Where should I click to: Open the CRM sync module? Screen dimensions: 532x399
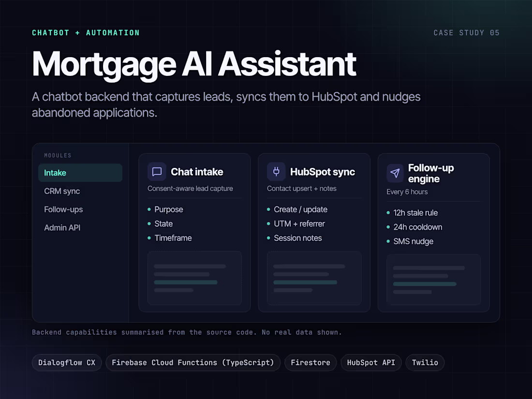pyautogui.click(x=62, y=191)
